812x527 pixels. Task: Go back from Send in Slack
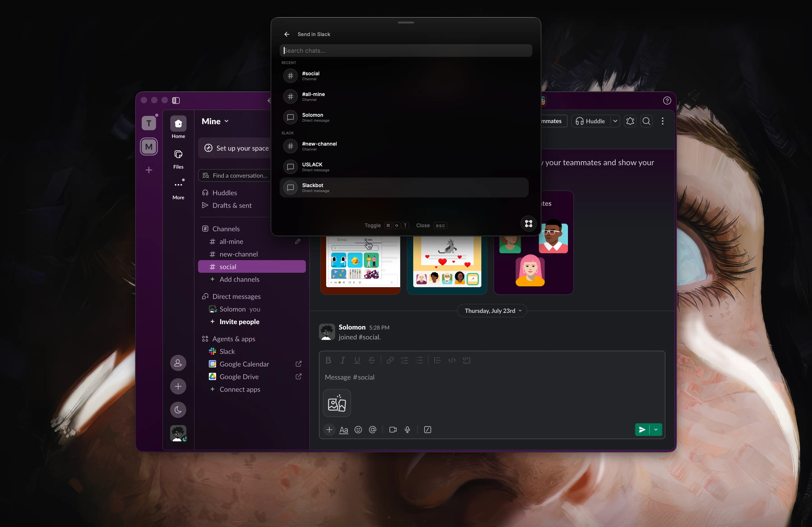tap(287, 34)
